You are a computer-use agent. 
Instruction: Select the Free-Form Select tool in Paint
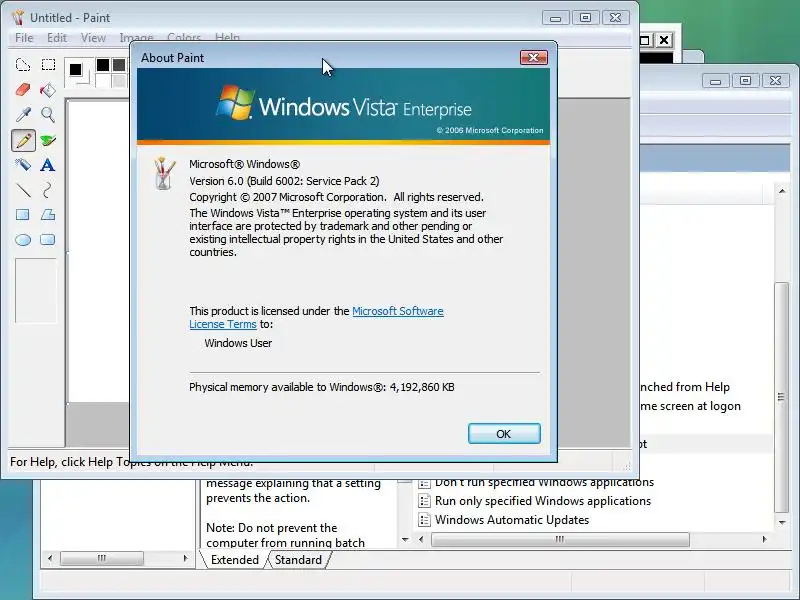(x=23, y=65)
